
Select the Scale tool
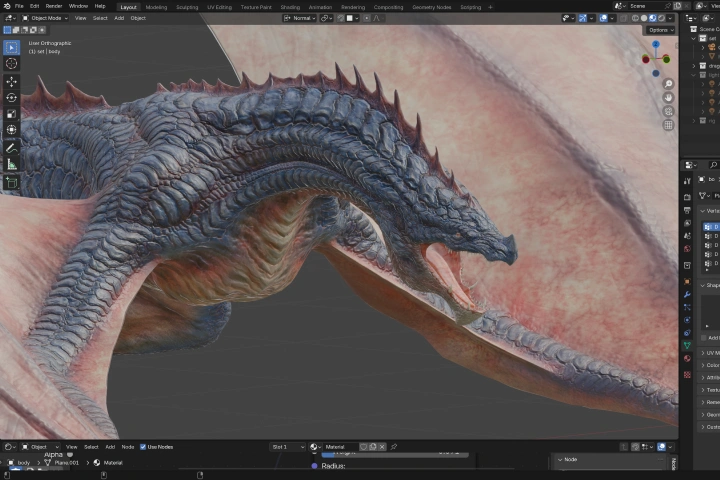(11, 113)
